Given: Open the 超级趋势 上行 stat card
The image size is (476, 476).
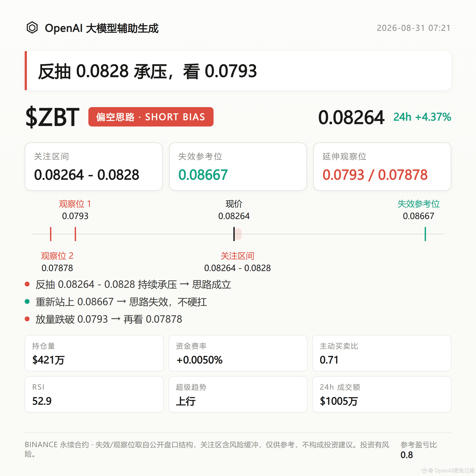Looking at the screenshot, I should click(238, 394).
